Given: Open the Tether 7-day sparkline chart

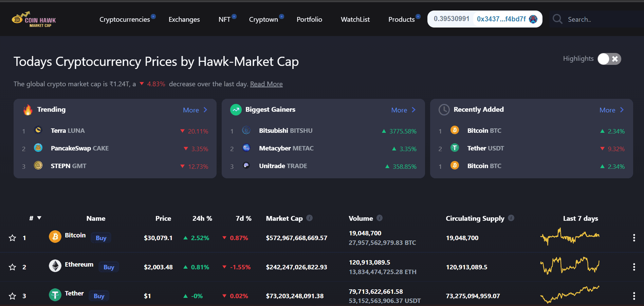Looking at the screenshot, I should tap(570, 294).
